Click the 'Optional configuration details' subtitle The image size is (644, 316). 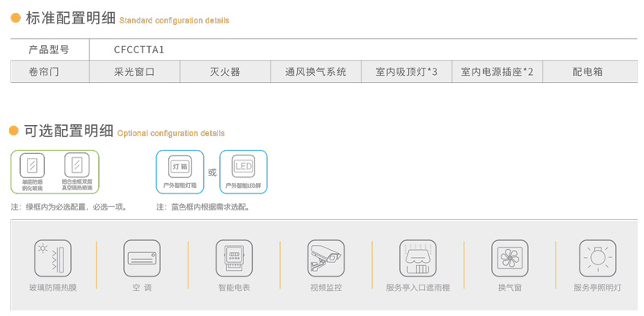pos(171,133)
